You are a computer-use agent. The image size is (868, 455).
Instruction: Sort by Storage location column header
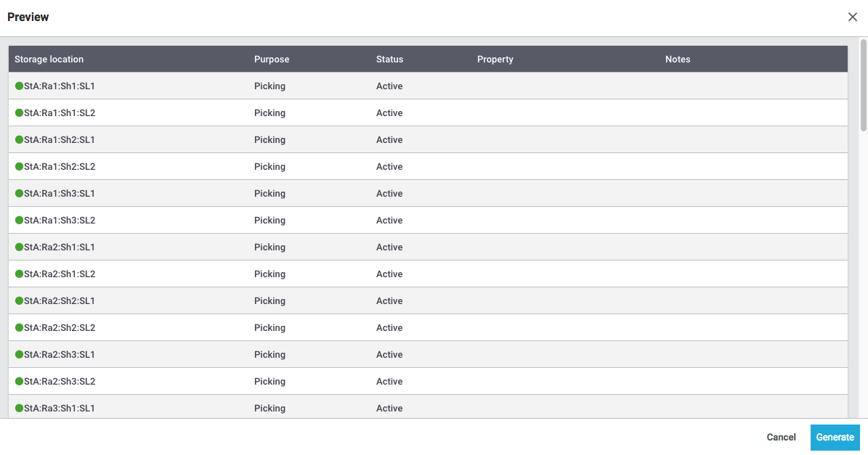[49, 60]
